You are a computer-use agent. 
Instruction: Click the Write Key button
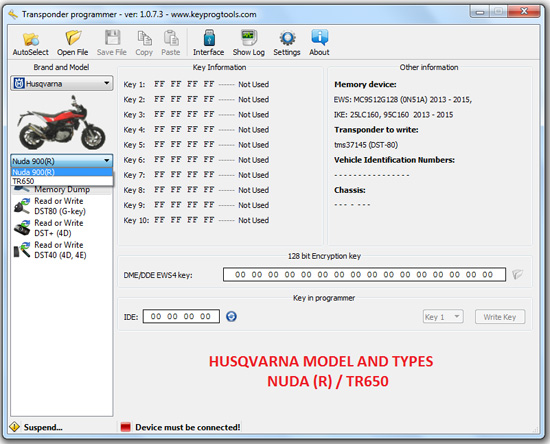(x=500, y=317)
